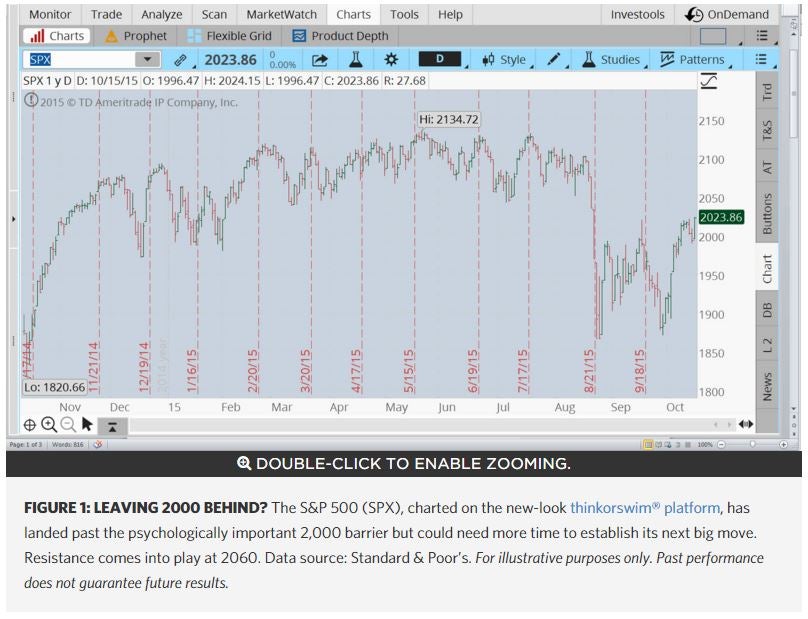Open the Tools tab
Image resolution: width=808 pixels, height=619 pixels.
pyautogui.click(x=405, y=14)
